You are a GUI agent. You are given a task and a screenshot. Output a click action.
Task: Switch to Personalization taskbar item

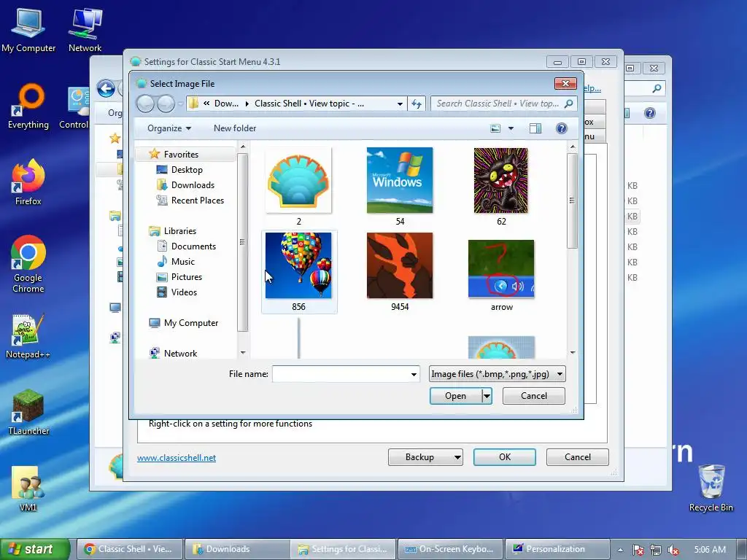pos(557,549)
